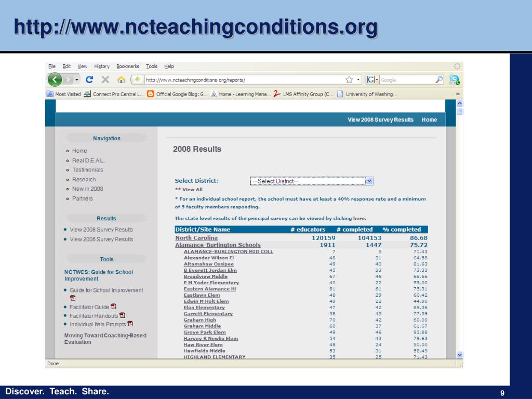Screen dimensions: 532x399
Task: Open the Most Visited bookmarks folder
Action: 64,94
